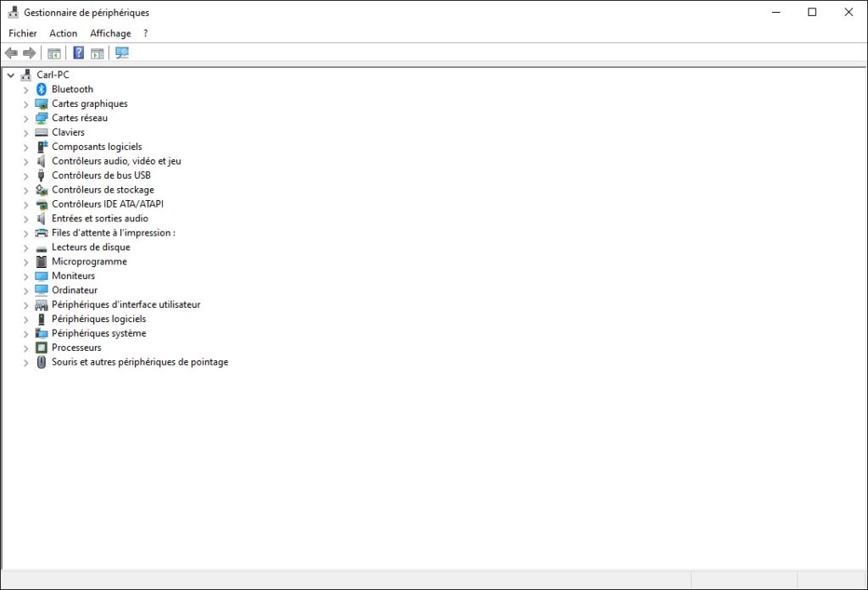Expand the Moniteurs category
The height and width of the screenshot is (590, 868).
pyautogui.click(x=25, y=276)
